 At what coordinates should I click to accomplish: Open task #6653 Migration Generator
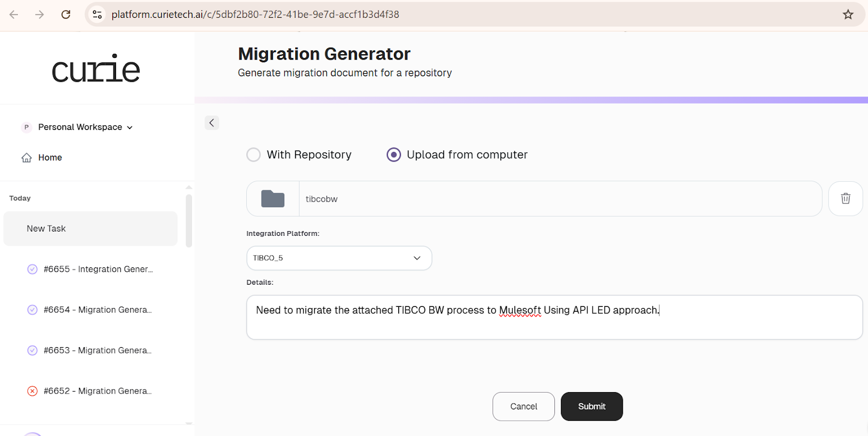90,350
